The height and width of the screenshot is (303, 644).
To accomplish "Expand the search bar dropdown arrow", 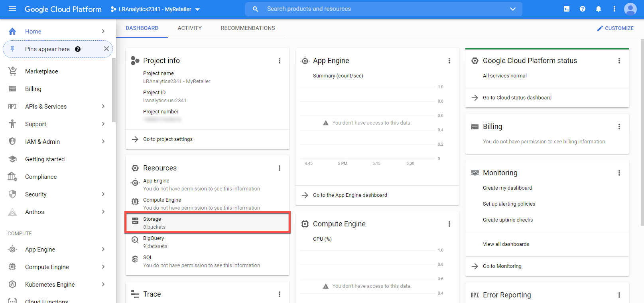I will (x=513, y=9).
